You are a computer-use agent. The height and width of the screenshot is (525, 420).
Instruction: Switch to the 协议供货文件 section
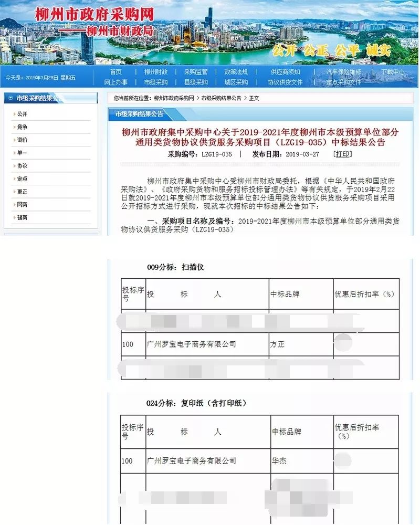284,82
